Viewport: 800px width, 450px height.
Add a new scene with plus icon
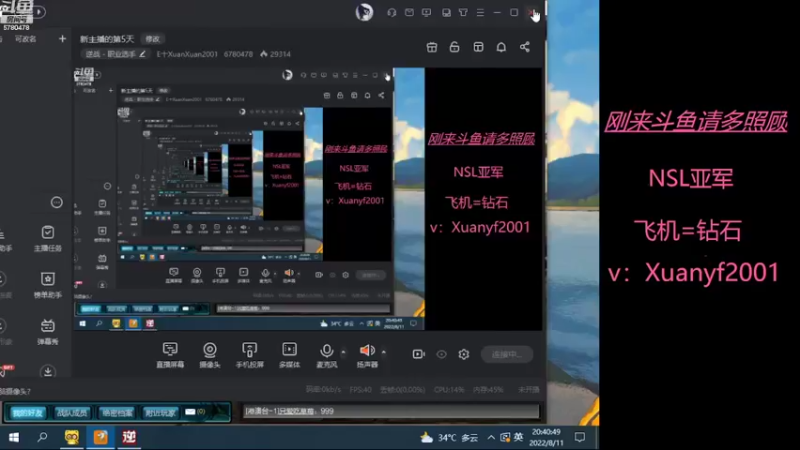click(62, 39)
